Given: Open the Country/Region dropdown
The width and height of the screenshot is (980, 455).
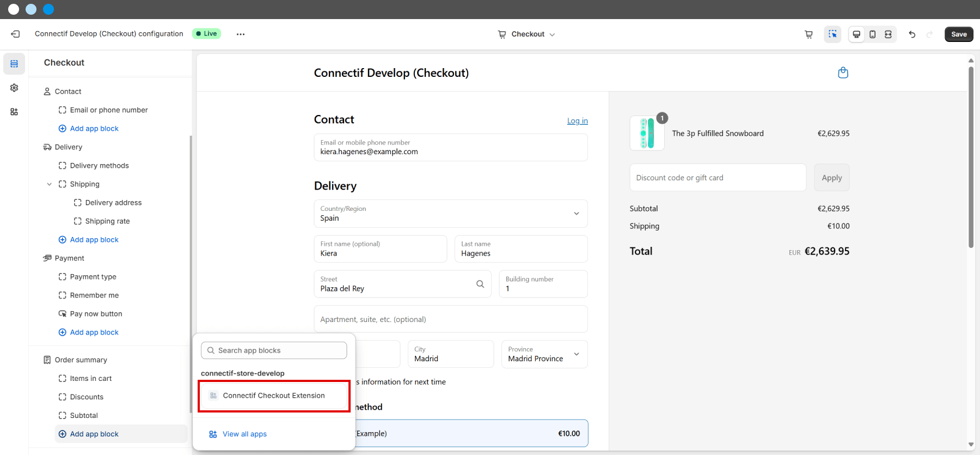Looking at the screenshot, I should [x=450, y=214].
